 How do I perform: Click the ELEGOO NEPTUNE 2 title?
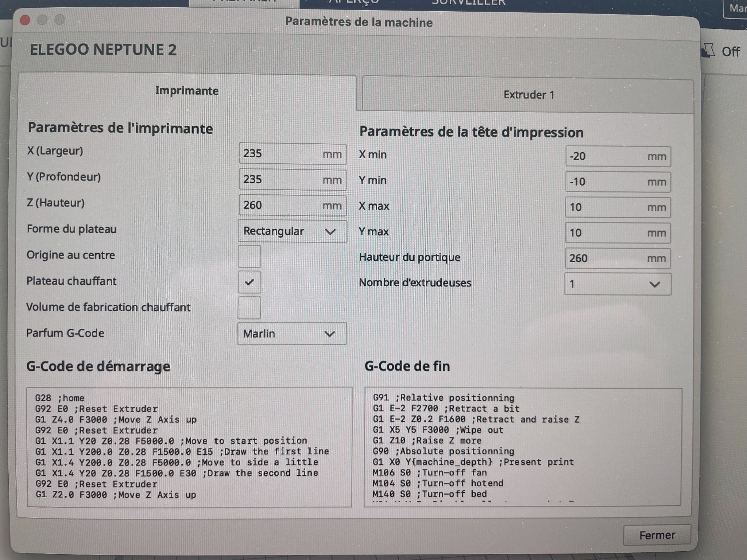103,50
